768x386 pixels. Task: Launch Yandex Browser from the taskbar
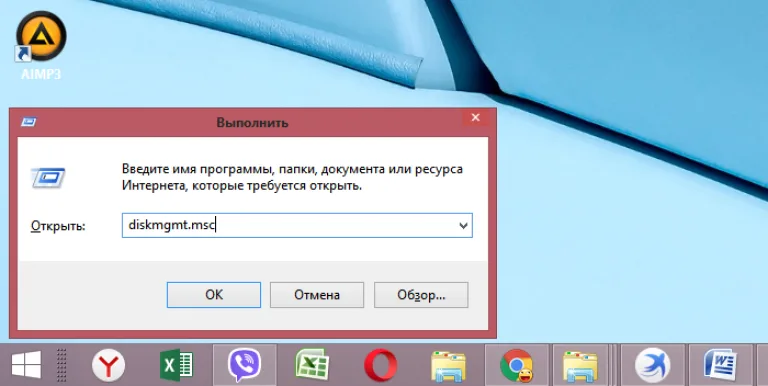coord(108,365)
